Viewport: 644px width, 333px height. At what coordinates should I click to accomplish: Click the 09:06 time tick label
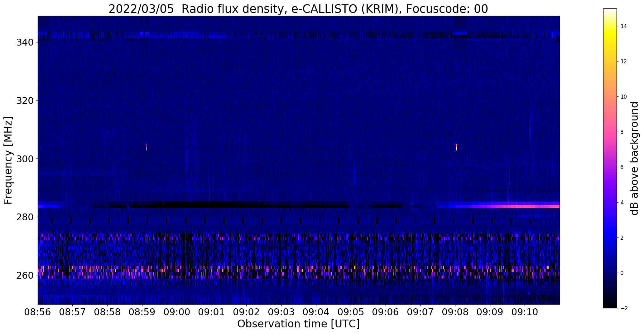click(x=386, y=312)
